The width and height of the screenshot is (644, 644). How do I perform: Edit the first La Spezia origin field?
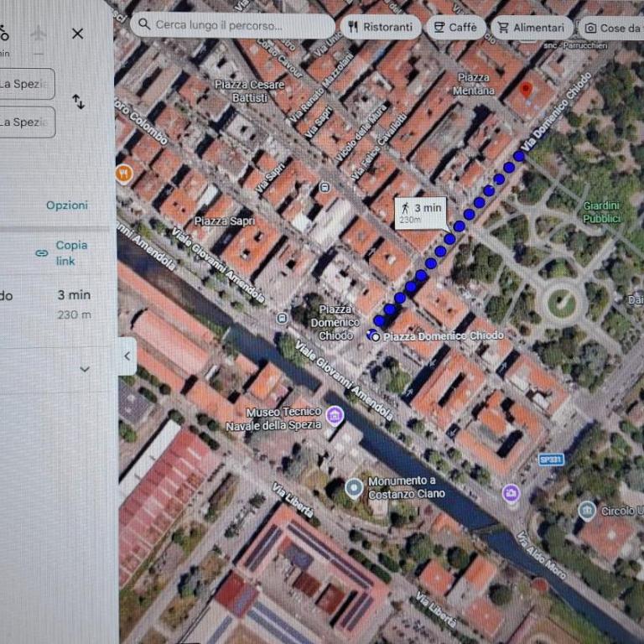coord(26,84)
